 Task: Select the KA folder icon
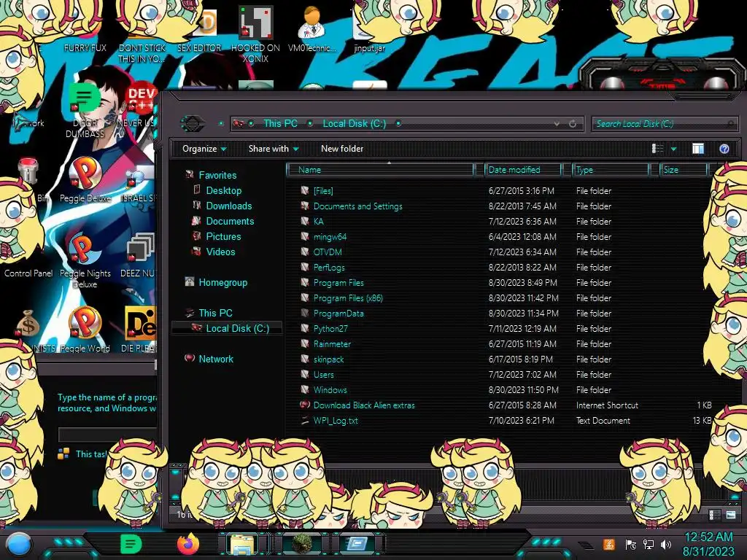(305, 221)
